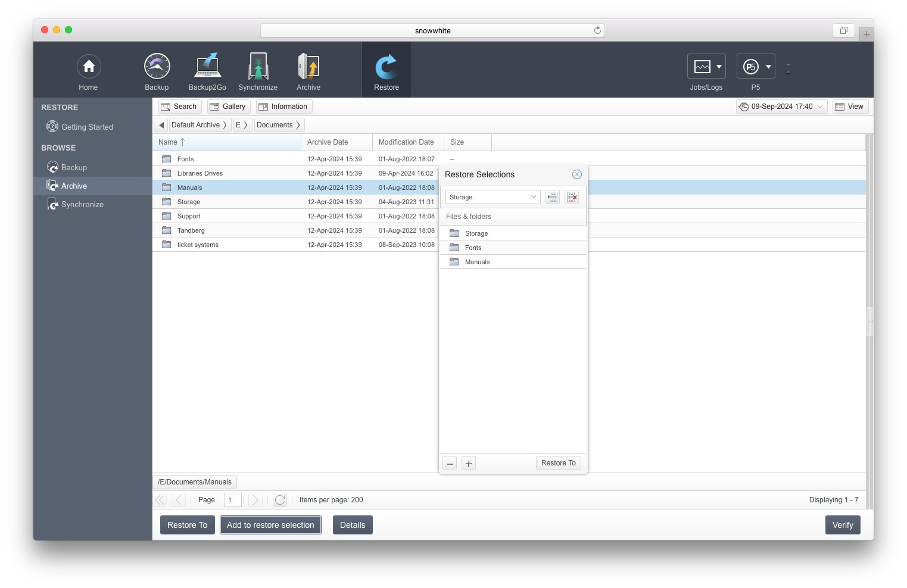This screenshot has height=588, width=907.
Task: Click the minus button in Restore Selections
Action: click(x=450, y=464)
